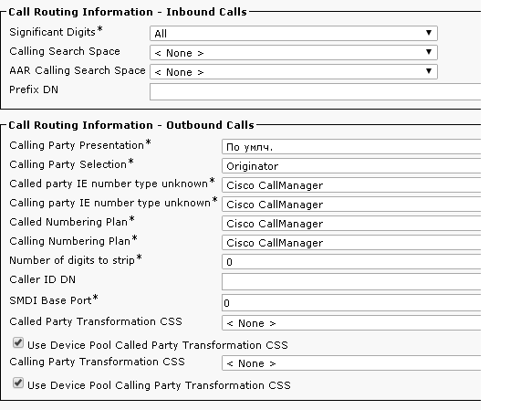This screenshot has width=510, height=420.
Task: Click the SMDI Base Port field
Action: (351, 303)
